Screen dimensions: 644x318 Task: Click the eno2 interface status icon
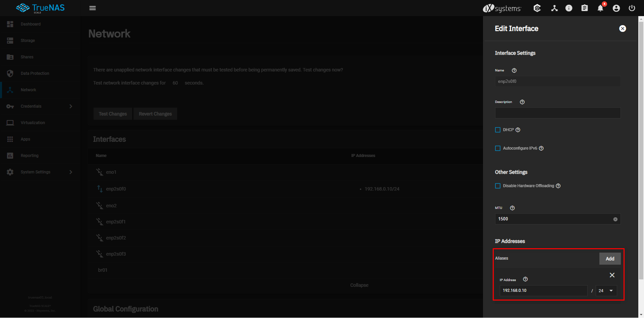point(100,205)
